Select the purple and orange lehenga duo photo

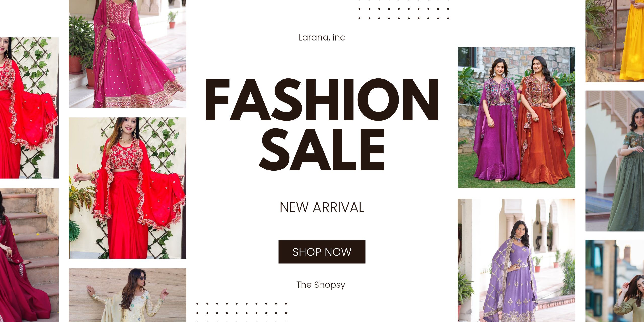pos(516,117)
